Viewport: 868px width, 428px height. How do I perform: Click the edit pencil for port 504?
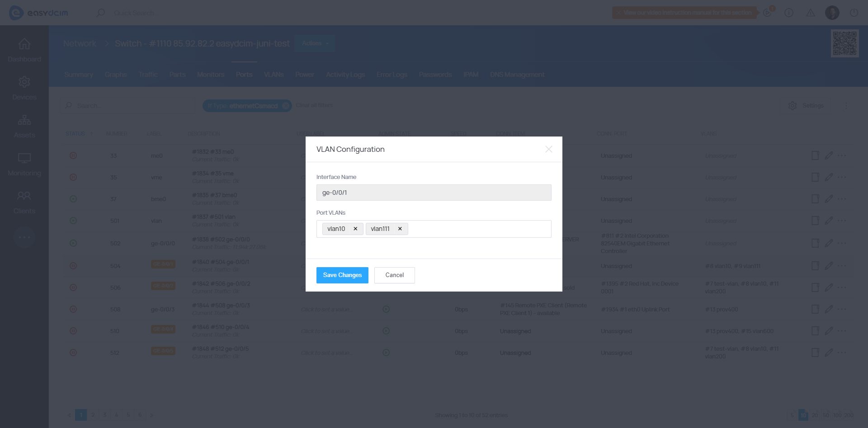(x=829, y=266)
